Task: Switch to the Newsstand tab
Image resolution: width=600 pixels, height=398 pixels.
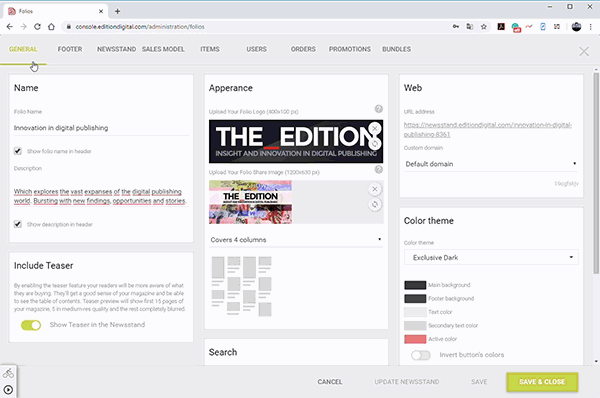Action: click(116, 49)
